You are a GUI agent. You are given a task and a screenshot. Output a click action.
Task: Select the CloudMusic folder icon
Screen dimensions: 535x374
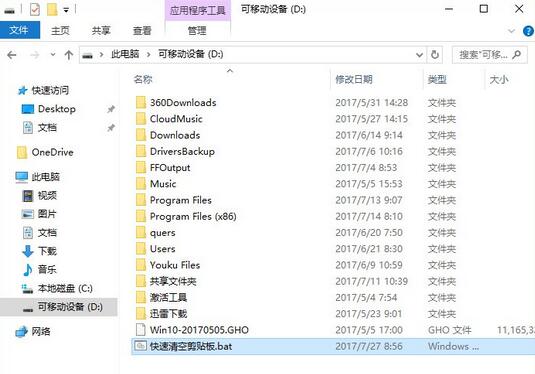tap(141, 119)
